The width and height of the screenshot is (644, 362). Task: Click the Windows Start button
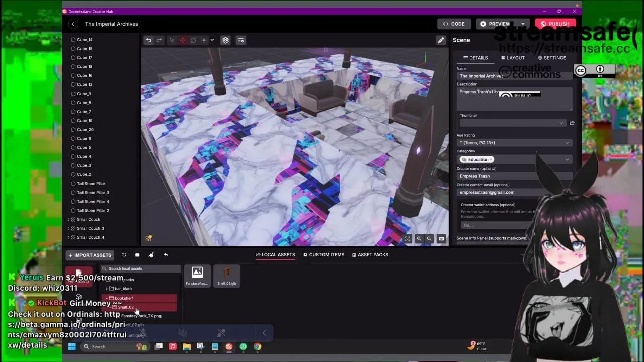tap(72, 346)
